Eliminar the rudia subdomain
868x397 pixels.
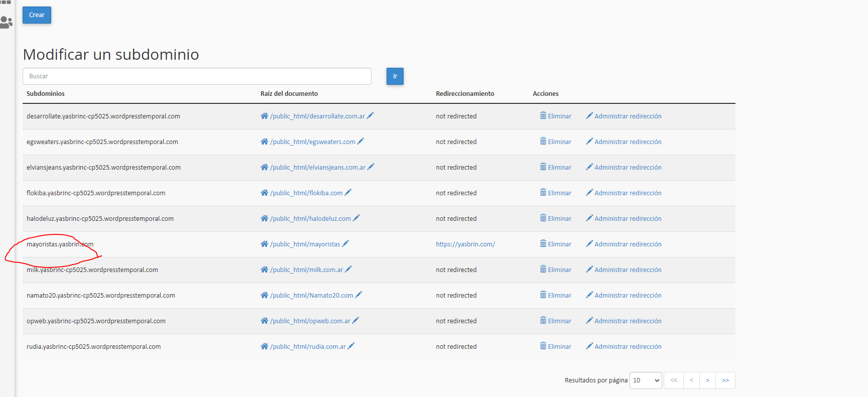pos(556,347)
